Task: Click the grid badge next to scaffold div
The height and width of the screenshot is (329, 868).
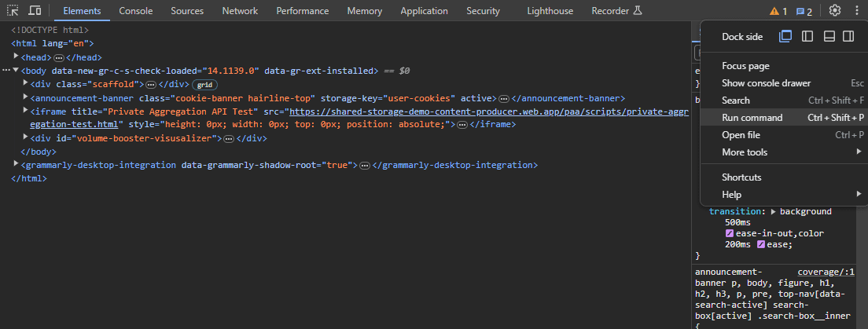Action: pos(205,85)
